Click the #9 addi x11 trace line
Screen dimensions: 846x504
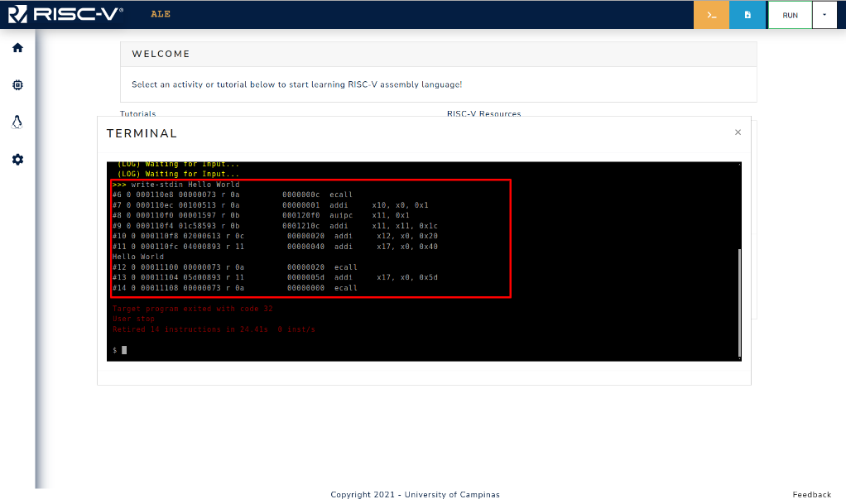[275, 226]
